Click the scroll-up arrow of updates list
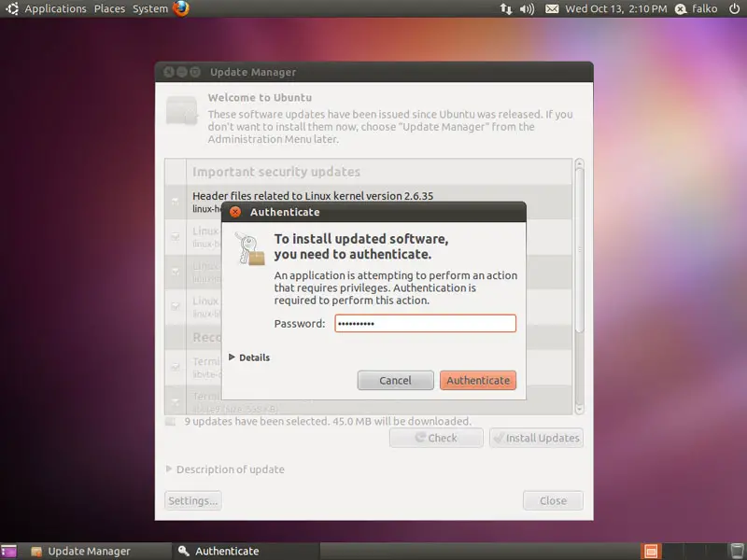This screenshot has width=747, height=560. [579, 164]
